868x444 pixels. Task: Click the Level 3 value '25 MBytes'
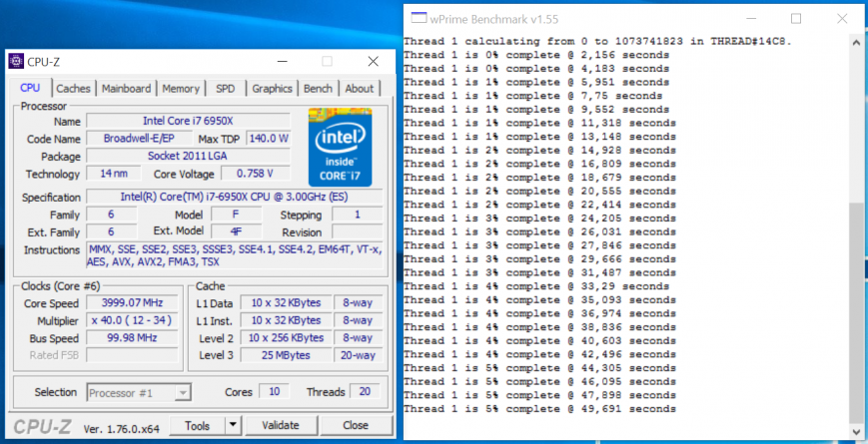point(286,355)
